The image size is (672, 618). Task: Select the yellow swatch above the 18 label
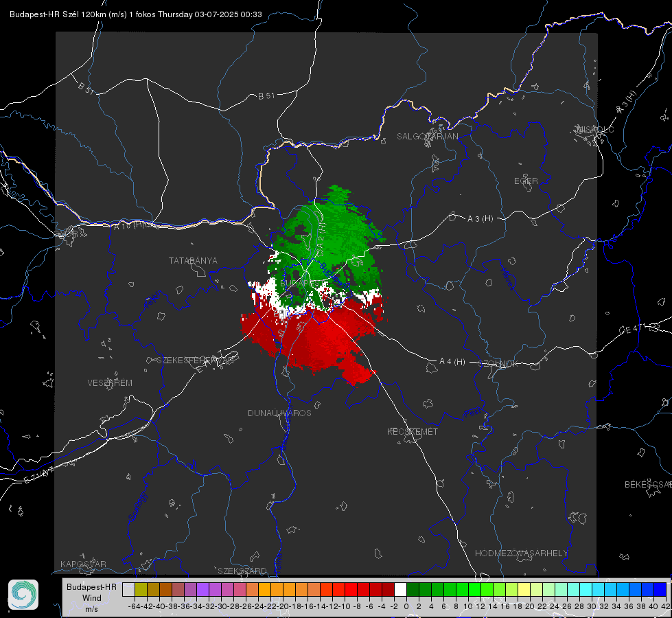(524, 589)
